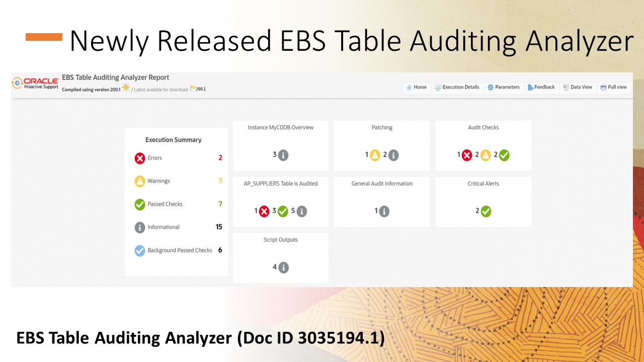Screen dimensions: 644x362
Task: Click the info icon in Script Outputs card
Action: click(x=283, y=267)
